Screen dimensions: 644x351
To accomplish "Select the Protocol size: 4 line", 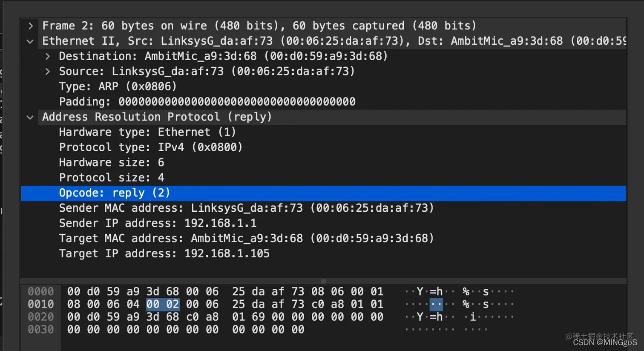I will [324, 178].
